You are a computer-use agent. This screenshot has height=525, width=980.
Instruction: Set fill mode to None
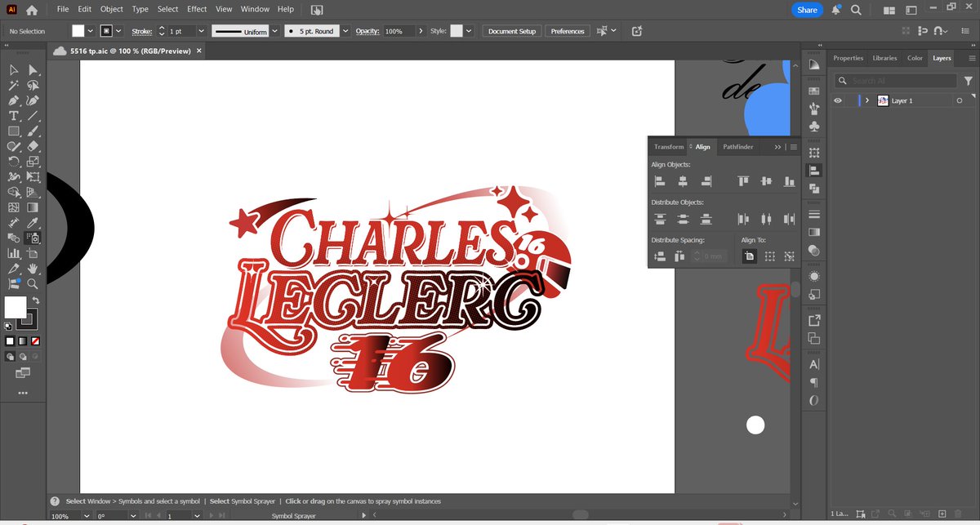[x=35, y=340]
